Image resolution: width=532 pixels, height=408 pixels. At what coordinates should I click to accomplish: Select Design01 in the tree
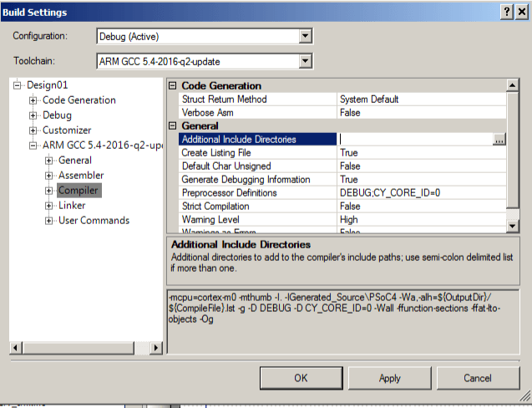pyautogui.click(x=47, y=85)
